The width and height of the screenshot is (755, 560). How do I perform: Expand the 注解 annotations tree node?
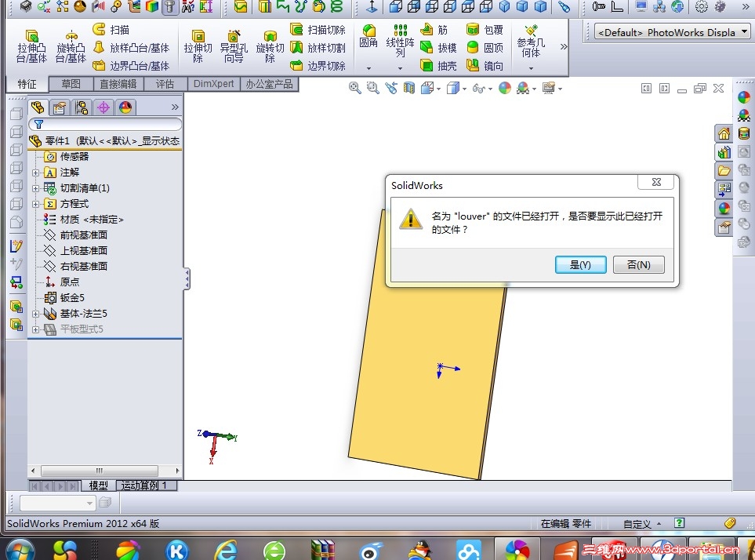click(x=35, y=173)
